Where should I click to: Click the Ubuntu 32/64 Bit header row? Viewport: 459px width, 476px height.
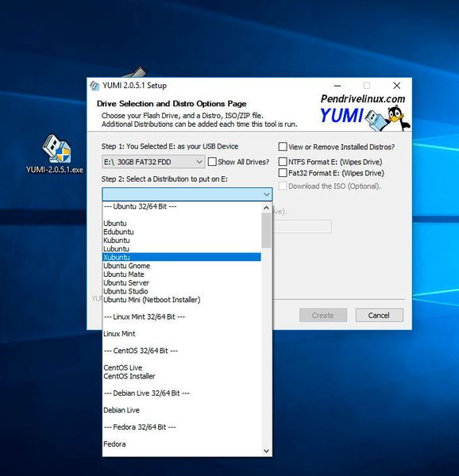tap(182, 206)
